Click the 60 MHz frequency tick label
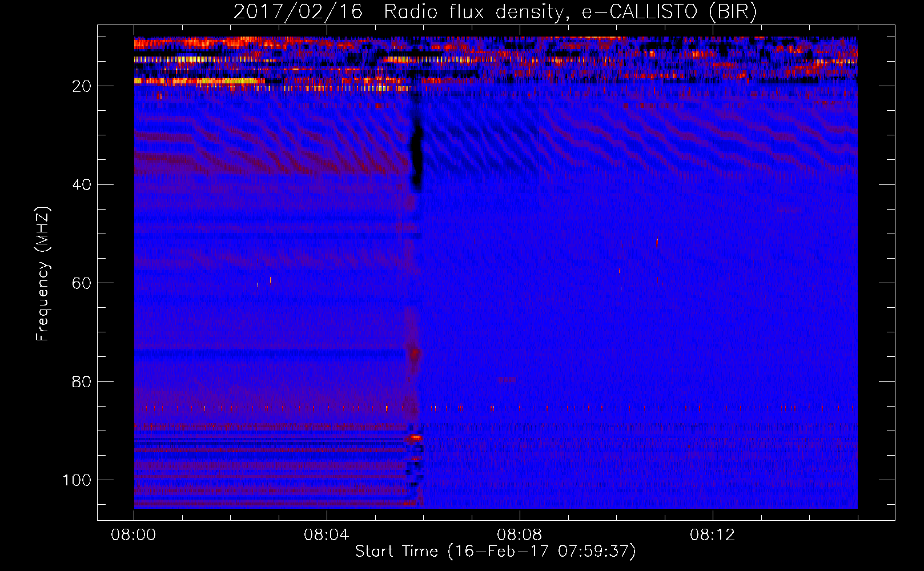The width and height of the screenshot is (924, 571). pyautogui.click(x=82, y=283)
